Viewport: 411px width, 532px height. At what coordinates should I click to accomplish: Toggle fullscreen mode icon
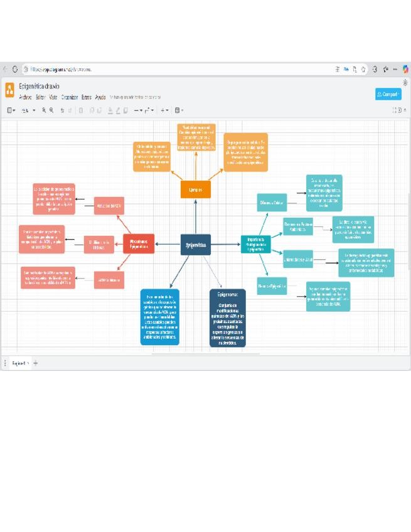tap(395, 110)
